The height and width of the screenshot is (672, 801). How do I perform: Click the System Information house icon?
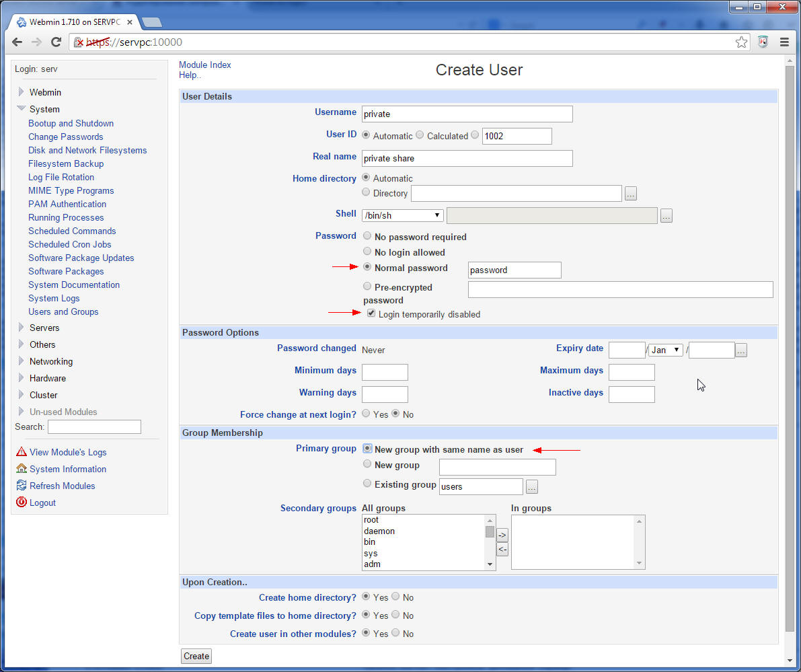pos(22,469)
